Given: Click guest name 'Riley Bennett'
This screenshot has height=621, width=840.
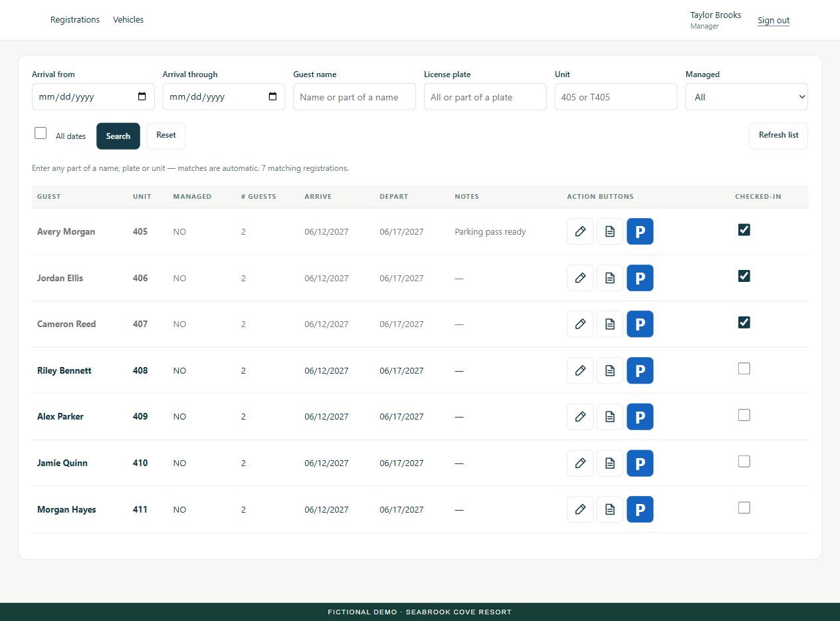Looking at the screenshot, I should point(64,370).
